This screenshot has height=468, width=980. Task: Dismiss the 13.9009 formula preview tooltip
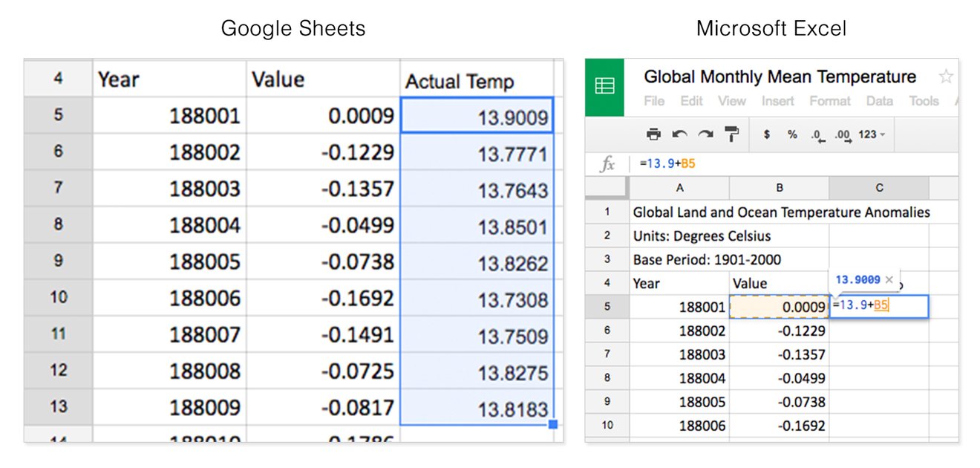coord(889,280)
